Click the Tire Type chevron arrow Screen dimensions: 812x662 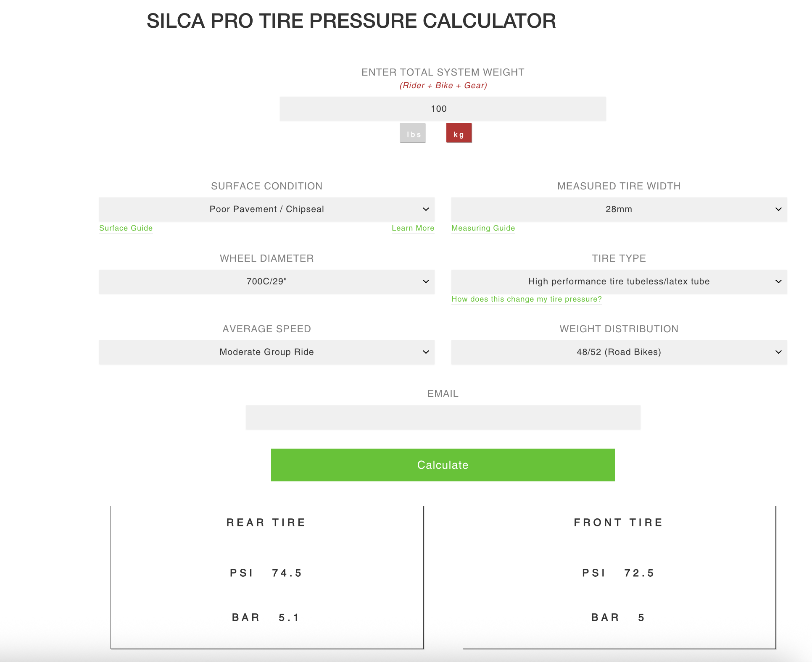pyautogui.click(x=778, y=281)
